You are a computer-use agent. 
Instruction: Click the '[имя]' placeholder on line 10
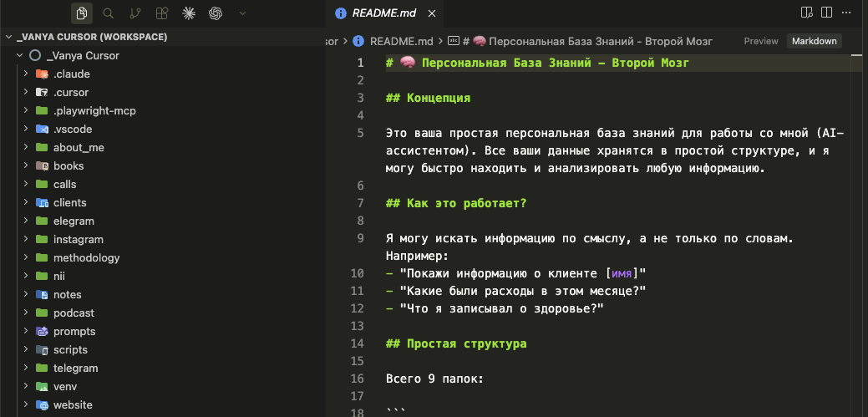click(x=622, y=273)
